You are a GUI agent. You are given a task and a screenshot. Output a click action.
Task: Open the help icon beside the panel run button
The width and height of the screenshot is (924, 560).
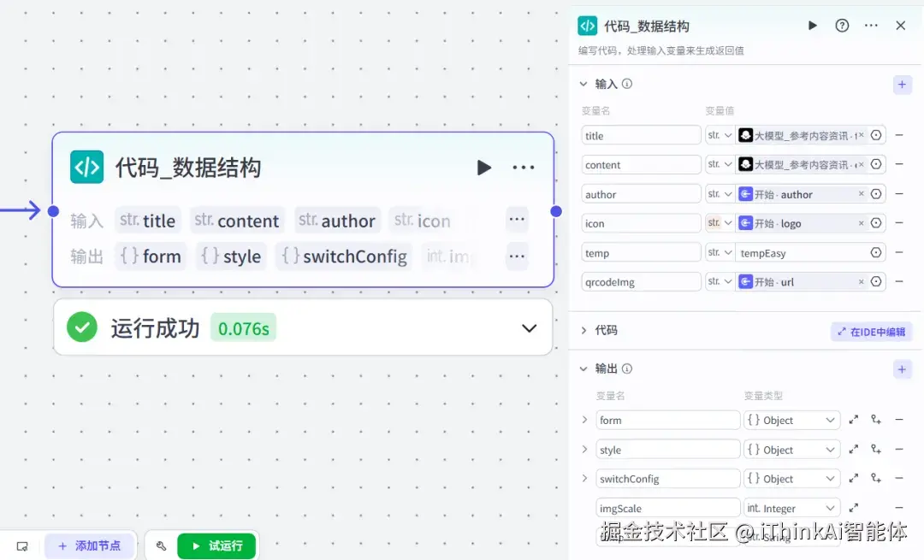point(842,26)
